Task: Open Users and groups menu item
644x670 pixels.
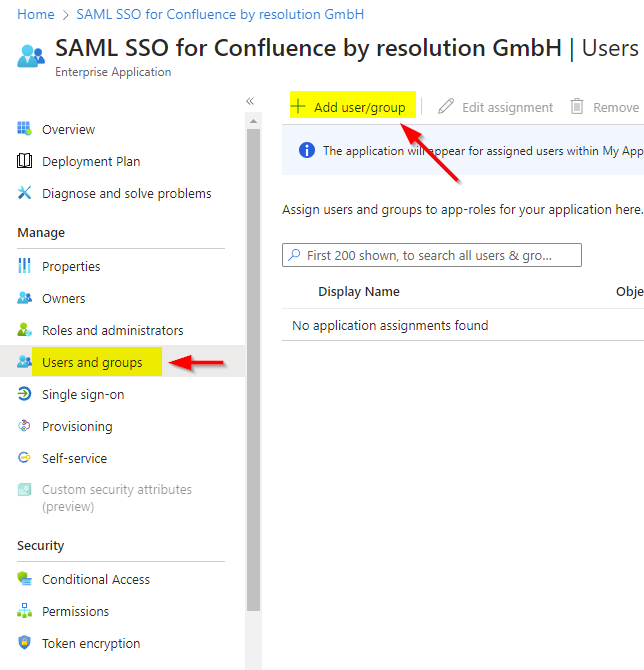Action: click(x=92, y=362)
